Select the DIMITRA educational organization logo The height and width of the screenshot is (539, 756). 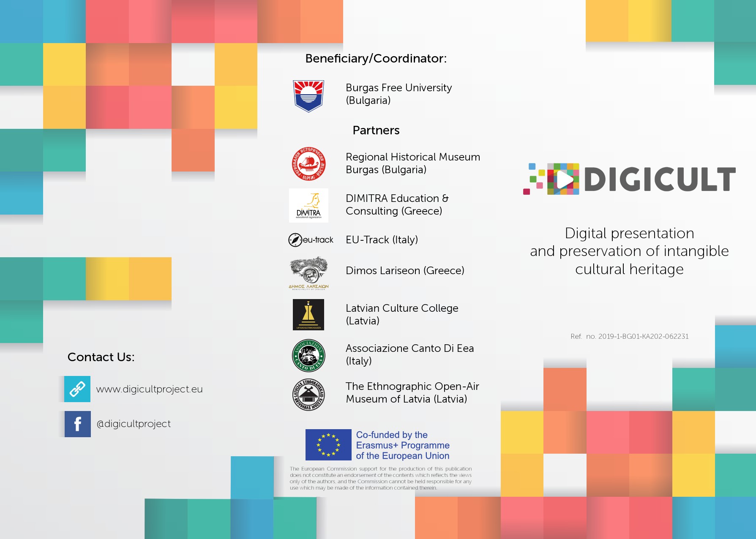pyautogui.click(x=308, y=205)
